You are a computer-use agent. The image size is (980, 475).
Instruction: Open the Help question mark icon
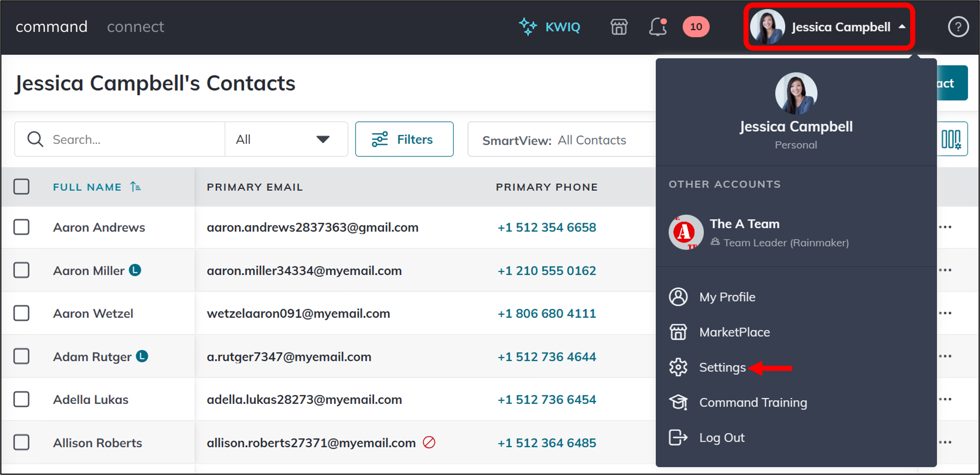958,27
